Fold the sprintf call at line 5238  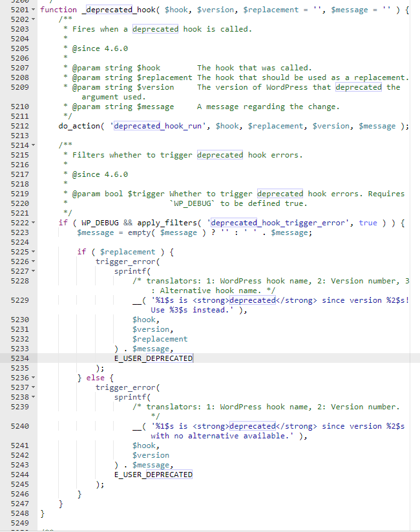click(x=33, y=397)
